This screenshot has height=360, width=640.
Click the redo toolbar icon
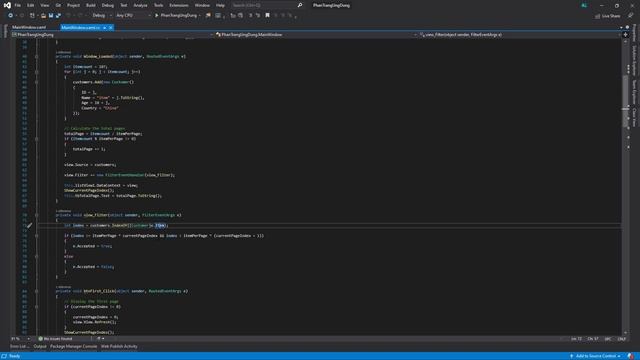point(80,16)
